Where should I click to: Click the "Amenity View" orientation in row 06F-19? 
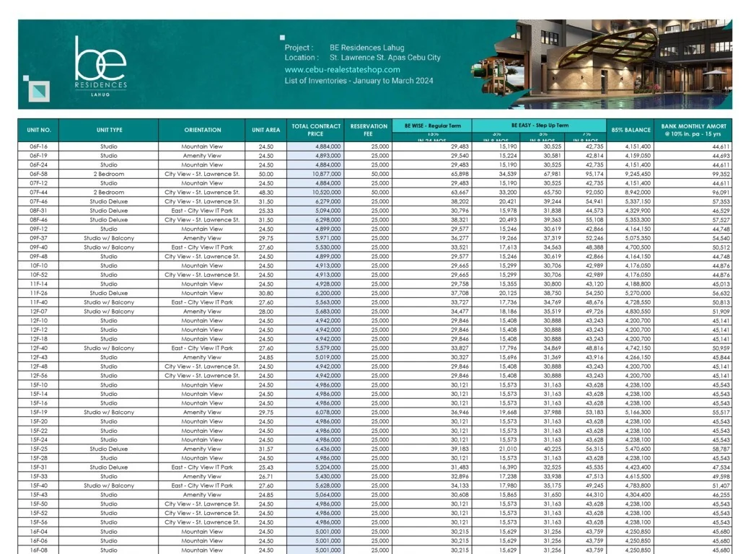(202, 156)
